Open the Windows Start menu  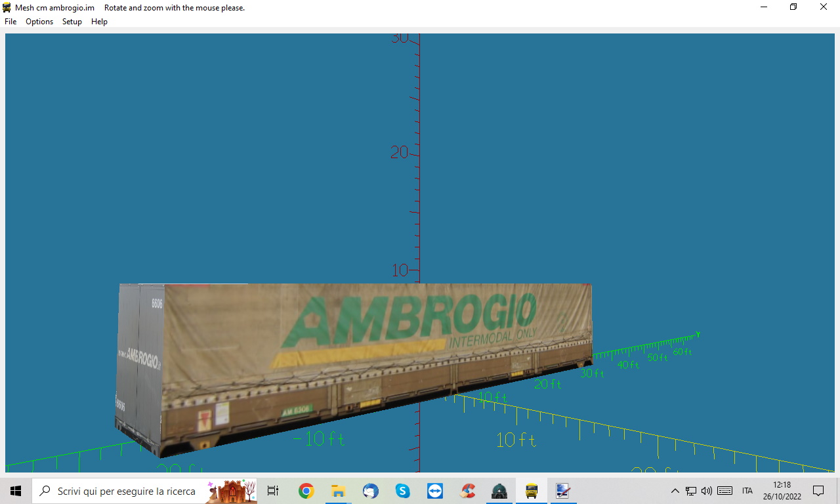click(16, 491)
